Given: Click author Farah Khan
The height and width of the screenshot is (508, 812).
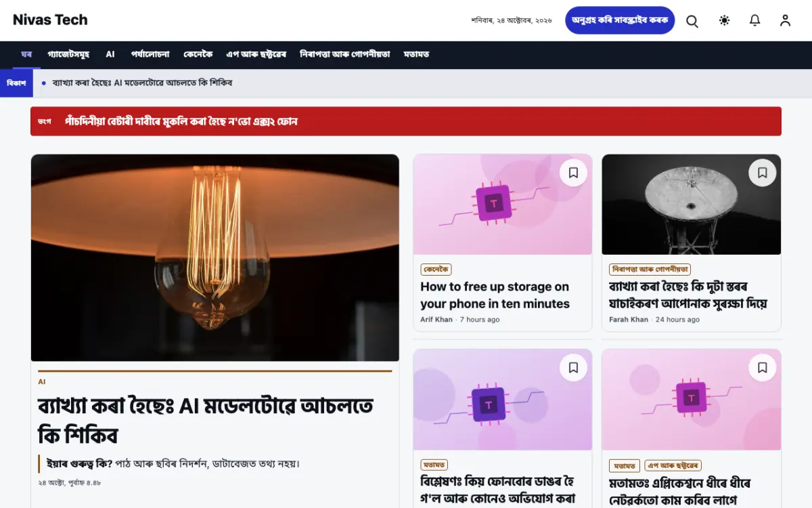Looking at the screenshot, I should (x=629, y=320).
